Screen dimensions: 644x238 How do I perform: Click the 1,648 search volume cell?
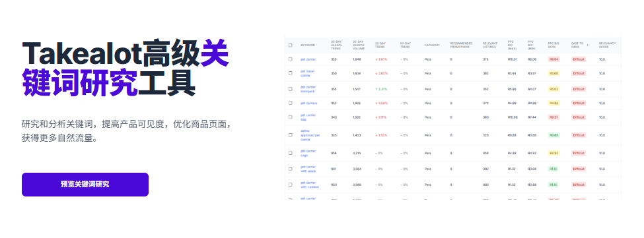[x=357, y=59]
